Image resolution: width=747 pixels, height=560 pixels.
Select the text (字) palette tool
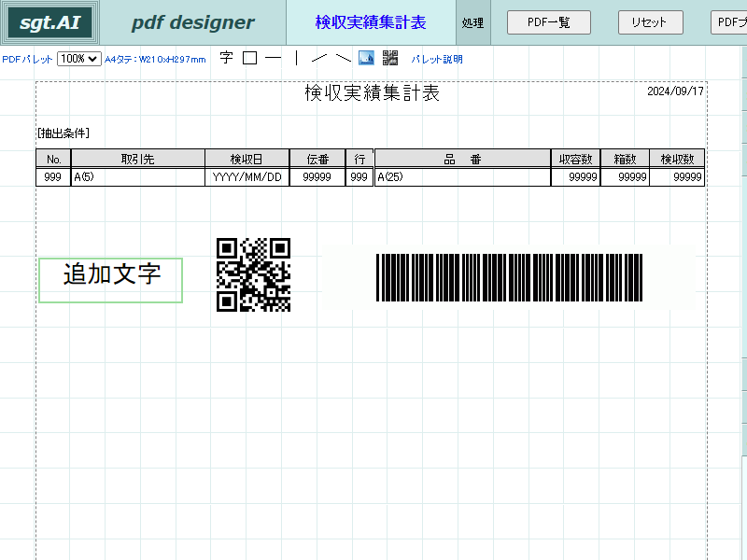(226, 58)
